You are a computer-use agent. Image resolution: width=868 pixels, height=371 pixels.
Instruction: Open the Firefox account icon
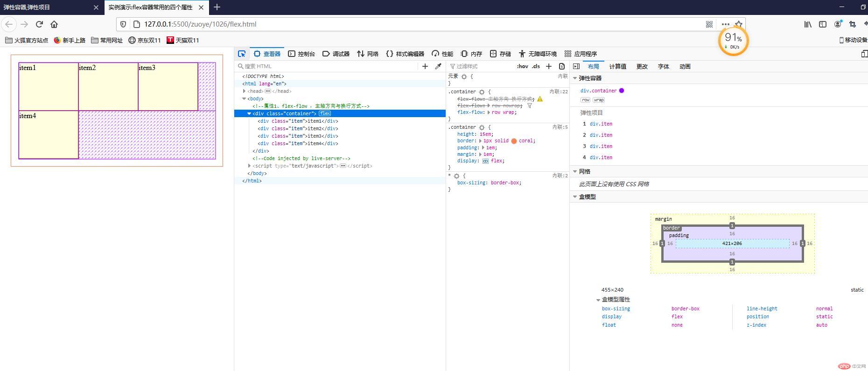point(838,24)
